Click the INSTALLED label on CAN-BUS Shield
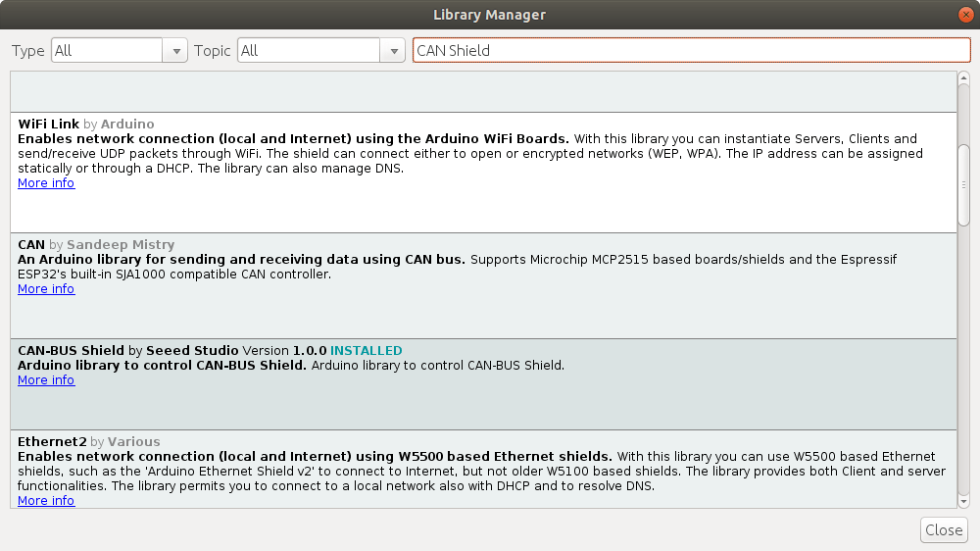This screenshot has height=551, width=980. coord(366,351)
